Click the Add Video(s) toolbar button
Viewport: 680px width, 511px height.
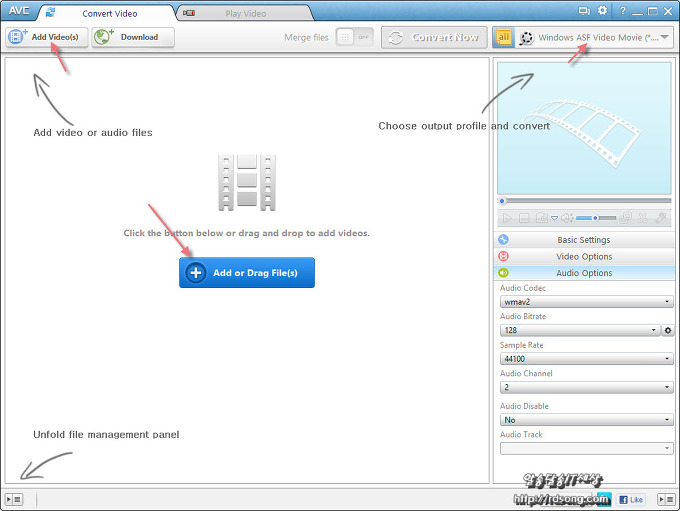[x=47, y=37]
